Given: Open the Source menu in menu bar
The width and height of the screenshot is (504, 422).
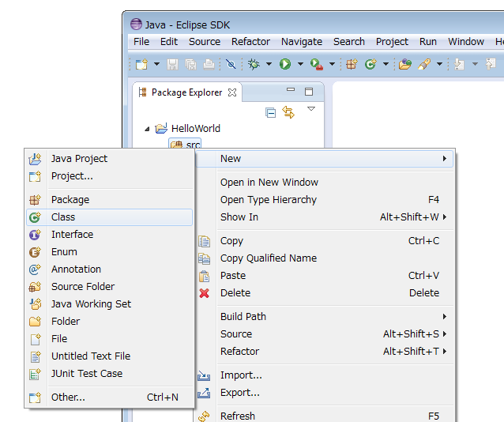Looking at the screenshot, I should [x=205, y=42].
